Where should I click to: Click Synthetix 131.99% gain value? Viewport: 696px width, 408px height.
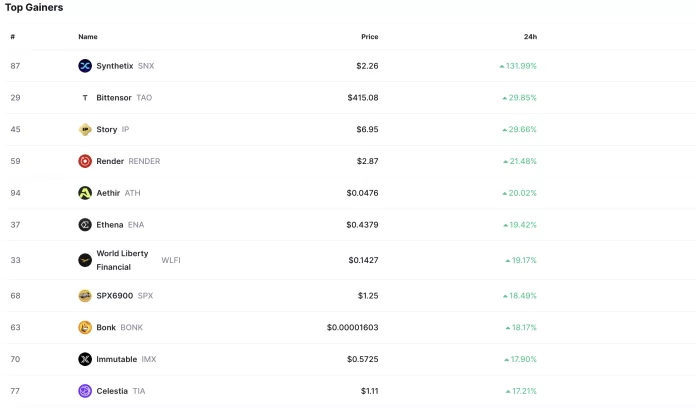click(520, 66)
